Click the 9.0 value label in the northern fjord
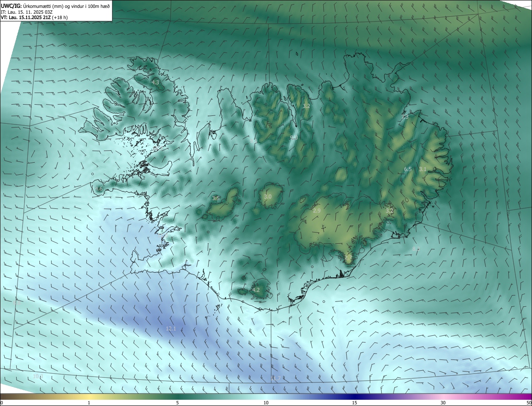 click(293, 137)
